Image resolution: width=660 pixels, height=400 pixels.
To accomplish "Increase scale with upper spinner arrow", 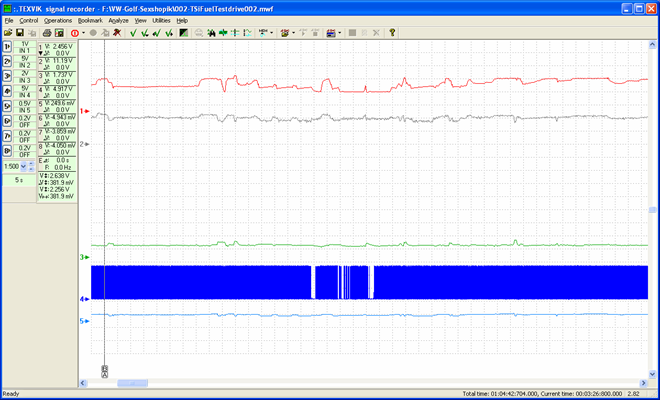I will point(31,164).
